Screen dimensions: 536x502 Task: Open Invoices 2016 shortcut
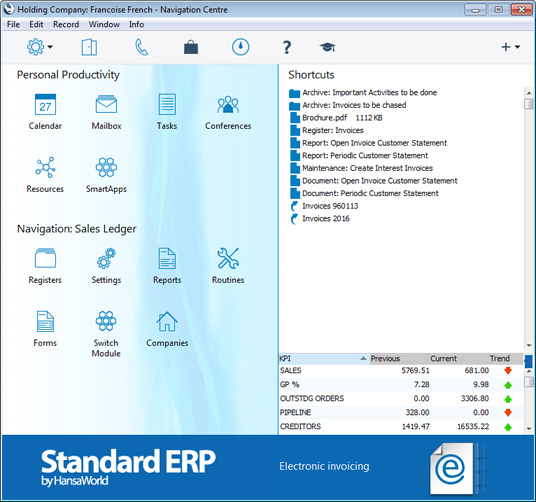(x=320, y=219)
